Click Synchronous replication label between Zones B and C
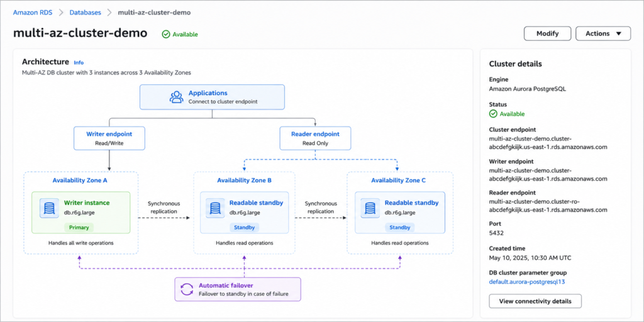Image resolution: width=644 pixels, height=322 pixels. click(321, 207)
